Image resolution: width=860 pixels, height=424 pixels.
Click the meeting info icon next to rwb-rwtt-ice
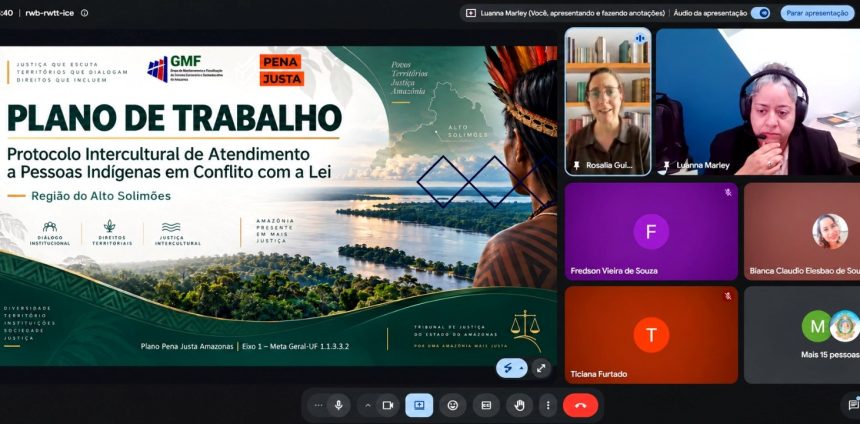click(x=84, y=13)
